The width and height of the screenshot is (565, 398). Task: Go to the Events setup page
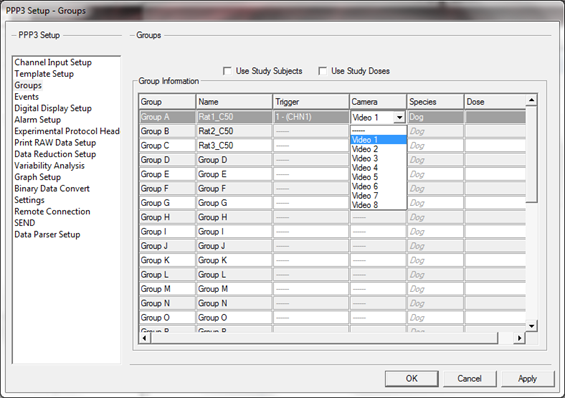(x=26, y=97)
